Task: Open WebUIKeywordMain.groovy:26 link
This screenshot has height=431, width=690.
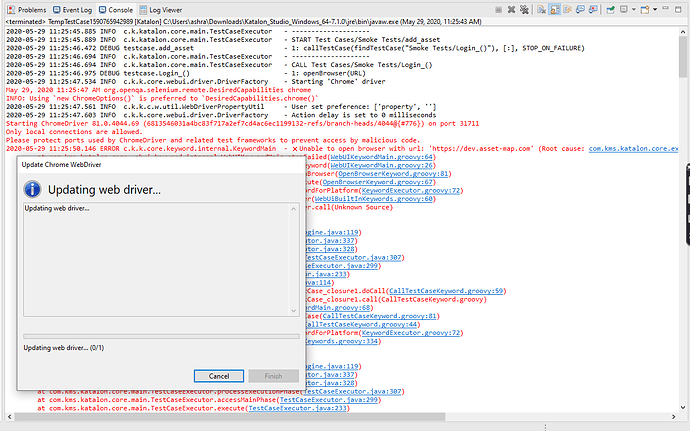Action: [382, 165]
